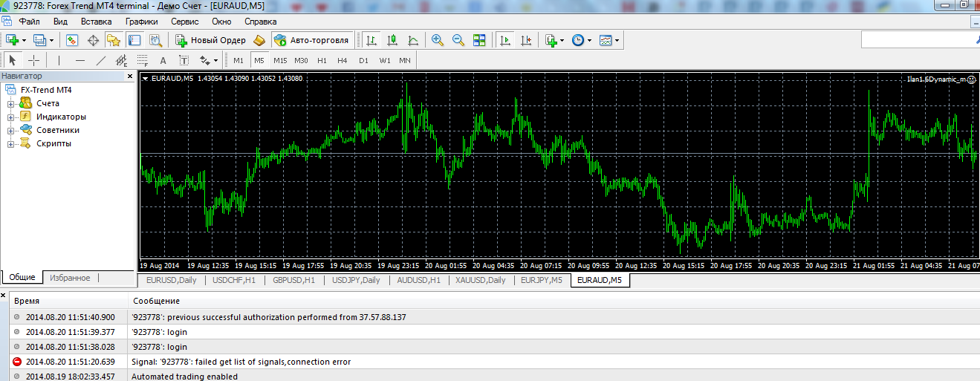The width and height of the screenshot is (980, 381).
Task: Toggle the Data Window crosshair-circle icon
Action: (94, 40)
